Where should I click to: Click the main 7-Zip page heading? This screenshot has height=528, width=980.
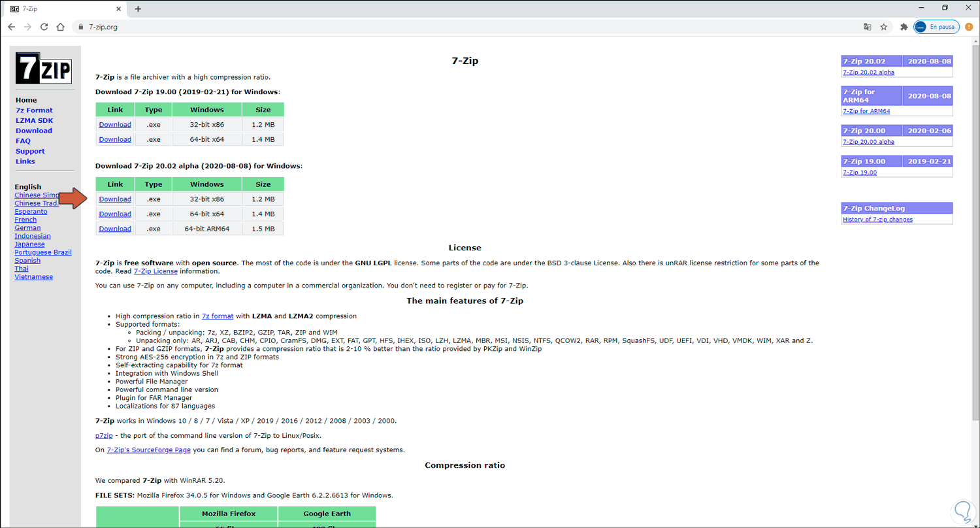click(465, 61)
